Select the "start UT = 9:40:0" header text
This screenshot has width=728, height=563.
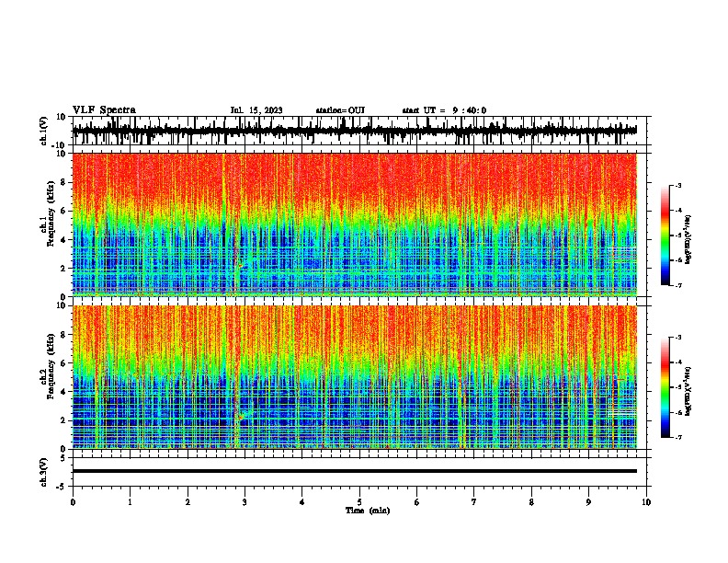click(x=444, y=110)
